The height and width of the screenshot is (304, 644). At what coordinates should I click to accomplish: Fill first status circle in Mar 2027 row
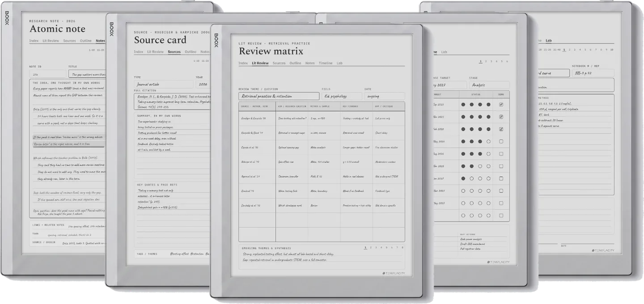[x=463, y=191]
